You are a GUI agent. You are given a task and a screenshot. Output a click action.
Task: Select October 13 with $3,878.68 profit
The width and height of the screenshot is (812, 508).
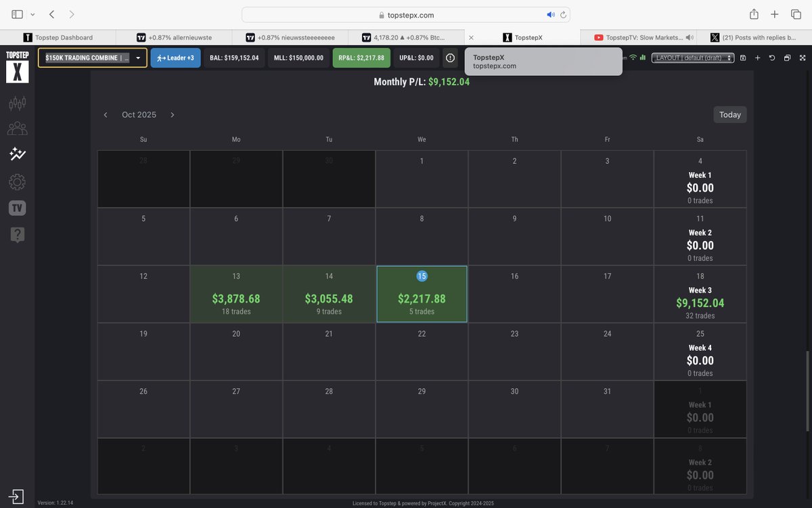(x=236, y=294)
